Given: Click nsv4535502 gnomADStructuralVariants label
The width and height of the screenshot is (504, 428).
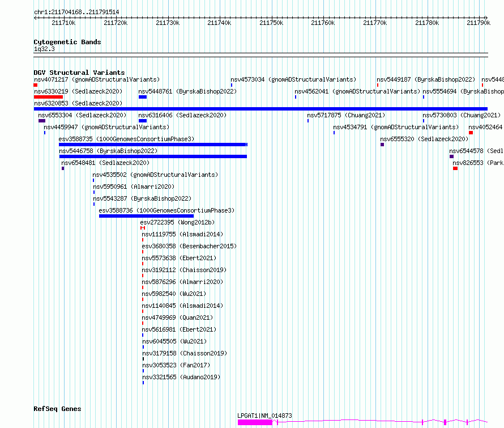Looking at the screenshot, I should [x=155, y=175].
